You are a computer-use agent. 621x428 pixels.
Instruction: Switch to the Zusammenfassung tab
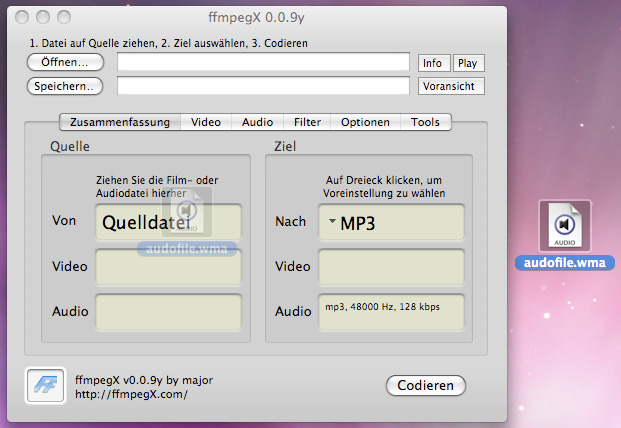[120, 122]
